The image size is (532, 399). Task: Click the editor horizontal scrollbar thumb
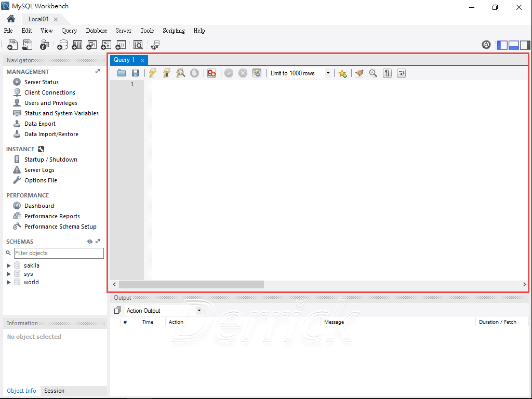(191, 284)
